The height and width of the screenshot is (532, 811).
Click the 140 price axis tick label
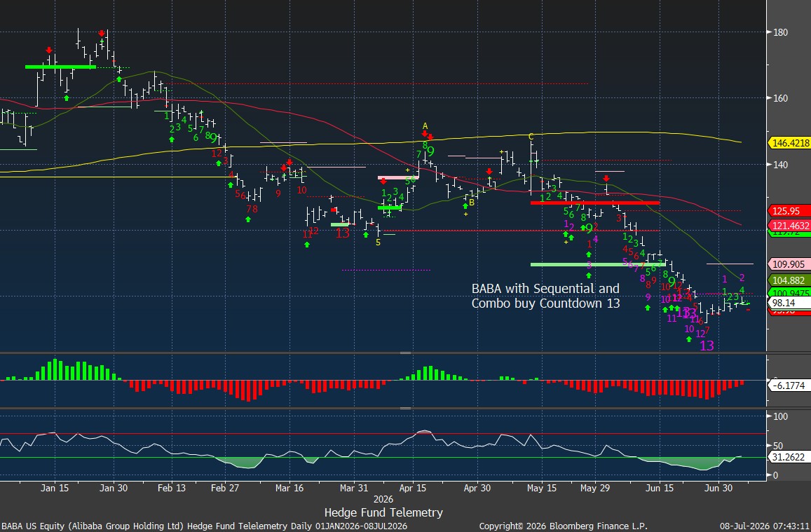780,165
